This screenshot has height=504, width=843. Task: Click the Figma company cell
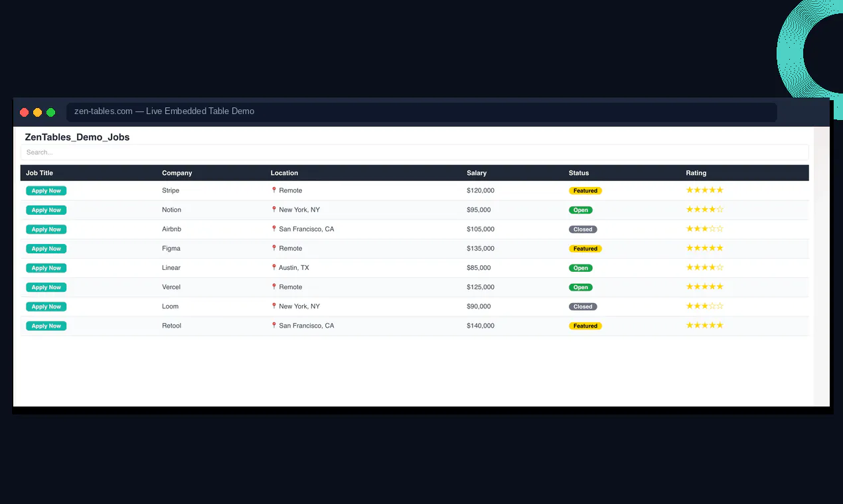[171, 248]
